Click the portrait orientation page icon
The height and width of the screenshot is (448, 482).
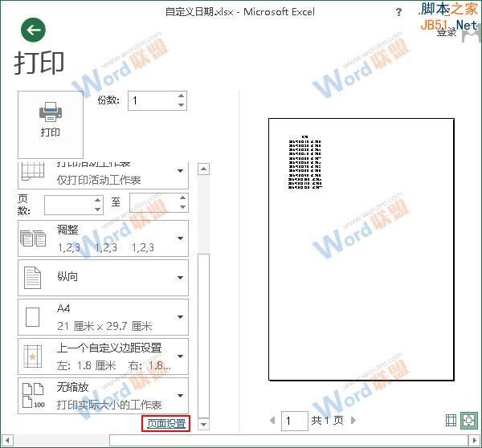pos(32,278)
